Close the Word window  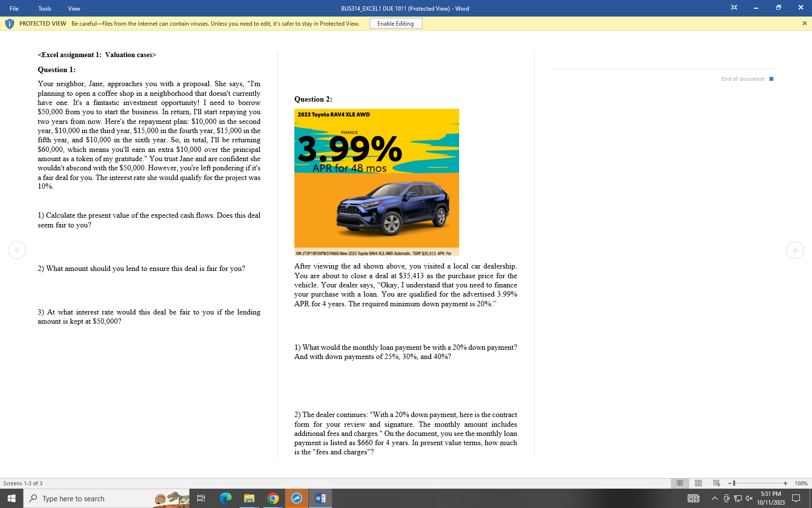tap(800, 7)
